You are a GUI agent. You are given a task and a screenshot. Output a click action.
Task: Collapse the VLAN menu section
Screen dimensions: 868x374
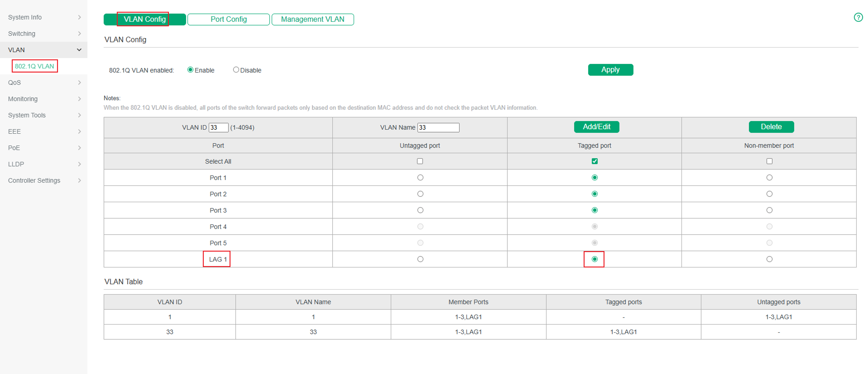click(44, 50)
